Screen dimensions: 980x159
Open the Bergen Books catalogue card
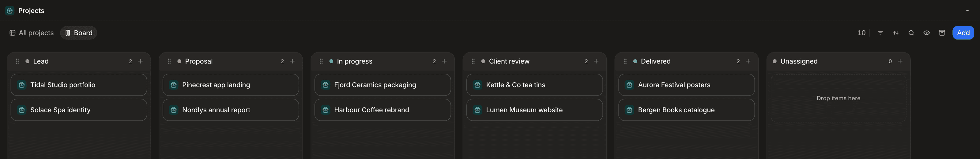coord(687,110)
